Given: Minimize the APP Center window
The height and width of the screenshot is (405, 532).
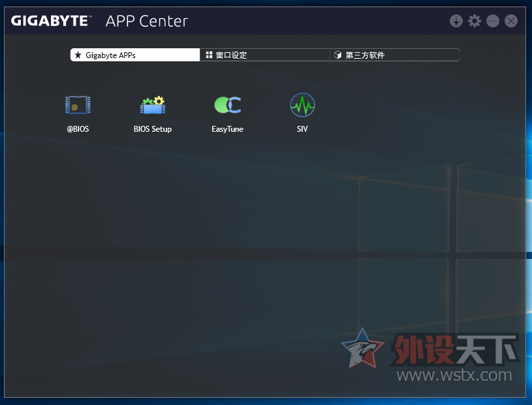Looking at the screenshot, I should [493, 21].
